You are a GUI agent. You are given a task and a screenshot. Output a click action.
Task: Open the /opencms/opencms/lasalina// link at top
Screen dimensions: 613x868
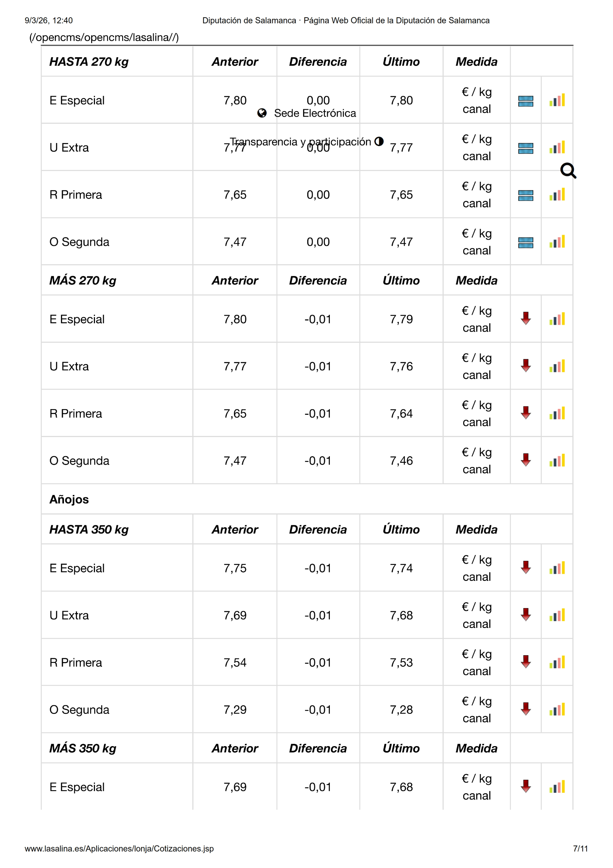point(104,38)
